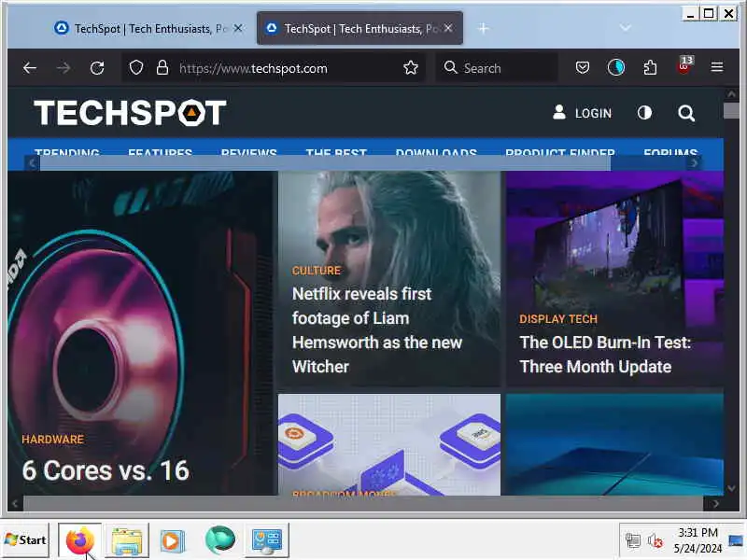Toggle TechSpot dark/light theme

(644, 113)
